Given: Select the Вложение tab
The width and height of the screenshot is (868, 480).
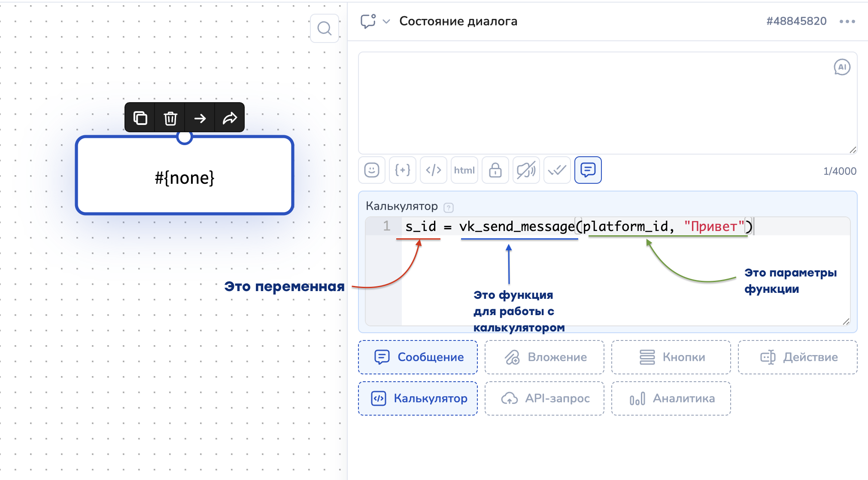Looking at the screenshot, I should pos(544,357).
